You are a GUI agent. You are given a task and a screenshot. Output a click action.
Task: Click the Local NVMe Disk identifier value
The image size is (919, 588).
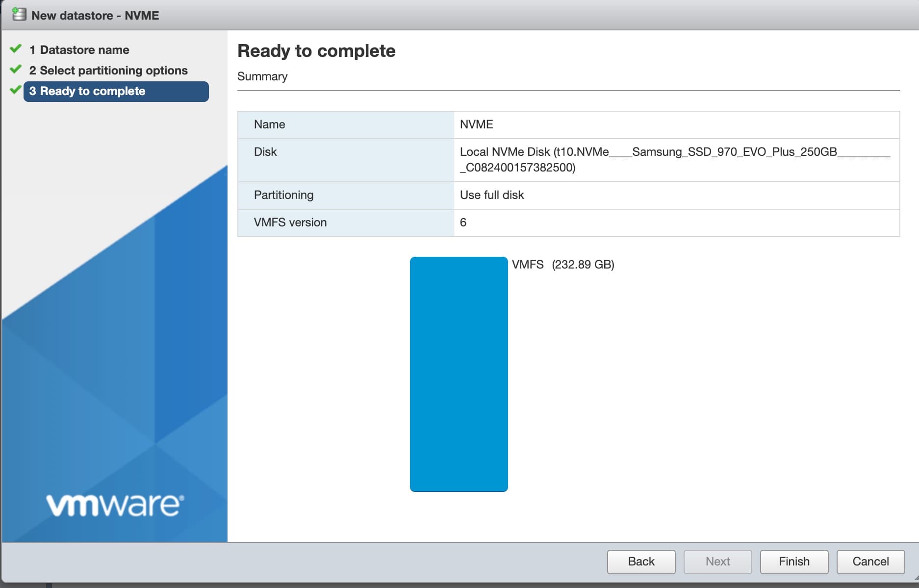coord(675,160)
